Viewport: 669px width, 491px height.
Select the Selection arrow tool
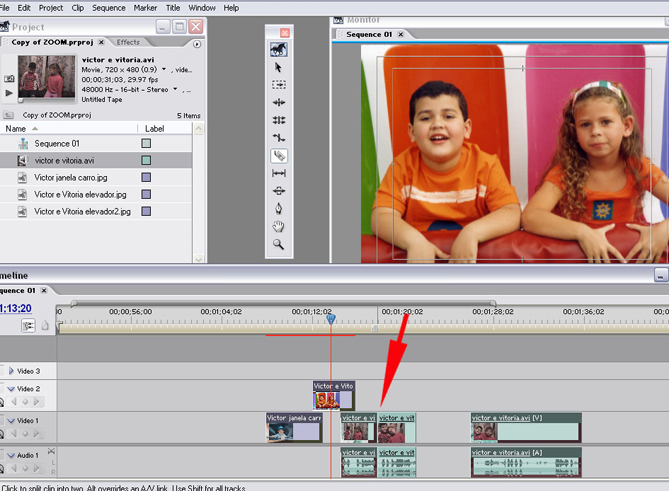click(x=279, y=68)
